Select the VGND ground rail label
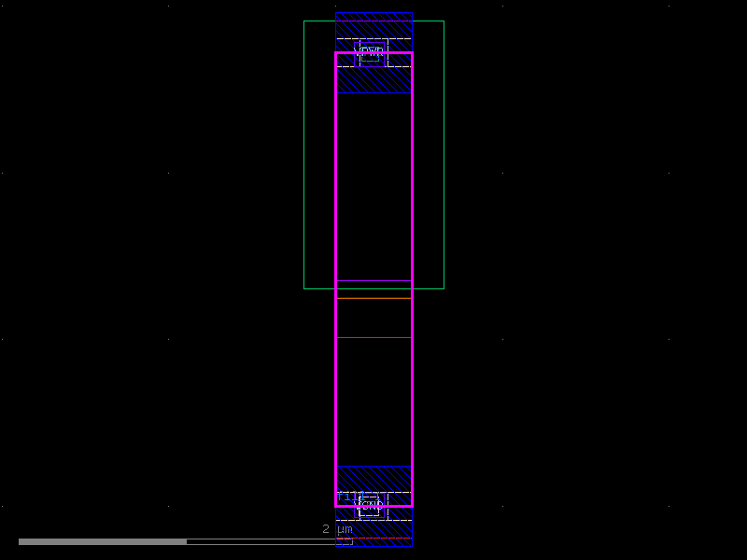The height and width of the screenshot is (560, 747). 371,507
